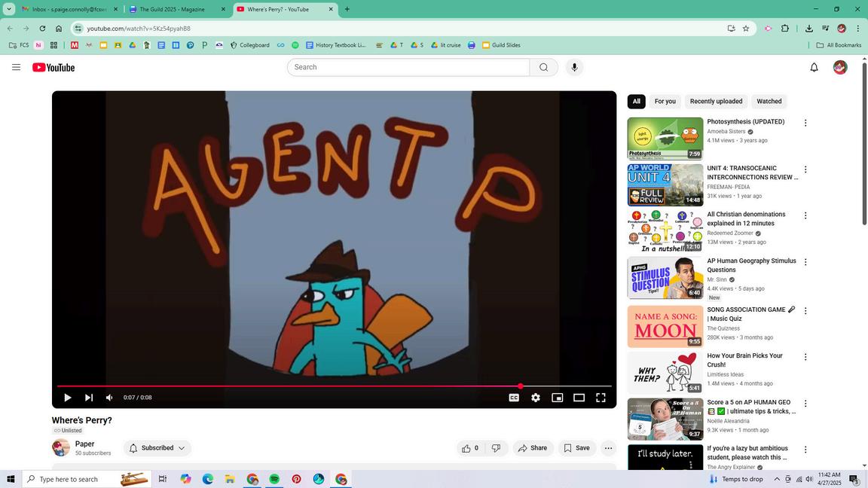Start voice search with the microphone
This screenshot has height=488, width=868.
574,67
